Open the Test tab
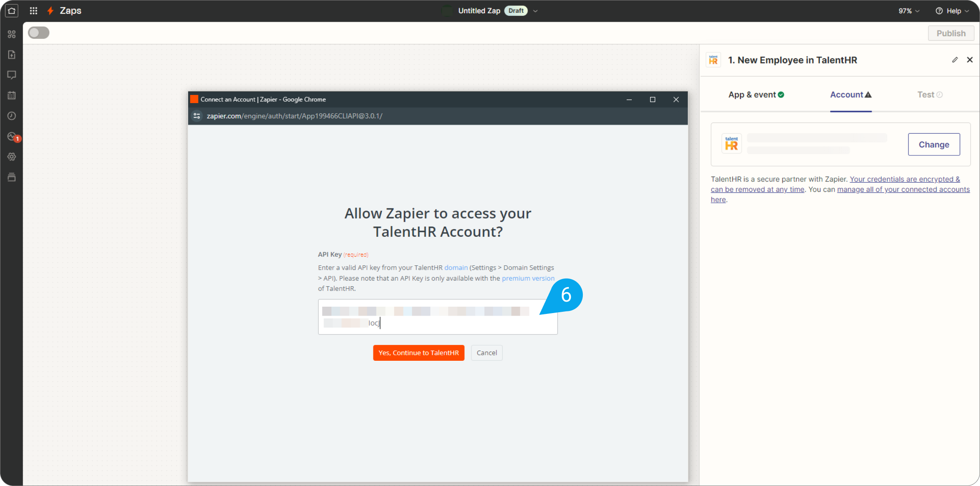This screenshot has height=486, width=980. 930,95
